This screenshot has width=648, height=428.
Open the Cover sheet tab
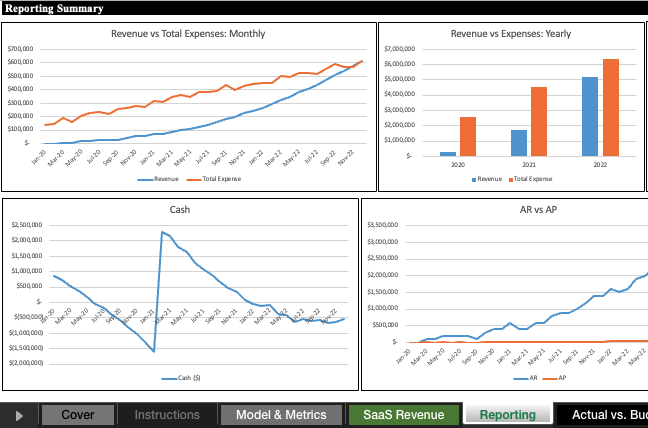pyautogui.click(x=77, y=414)
